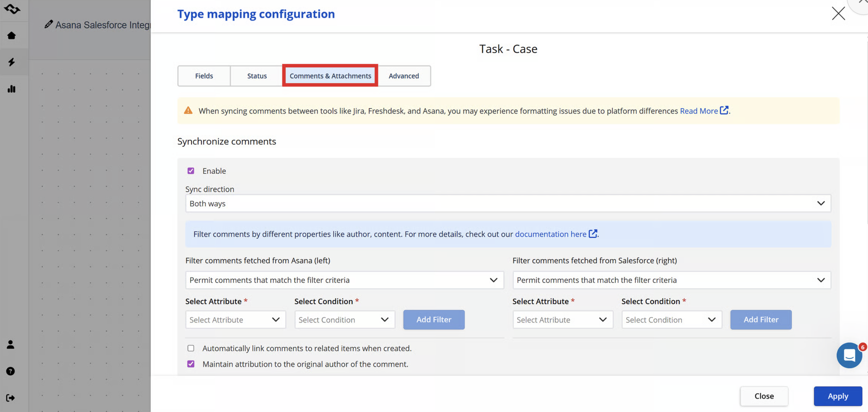The height and width of the screenshot is (412, 868).
Task: Close the Type mapping configuration dialog (X)
Action: [x=838, y=13]
